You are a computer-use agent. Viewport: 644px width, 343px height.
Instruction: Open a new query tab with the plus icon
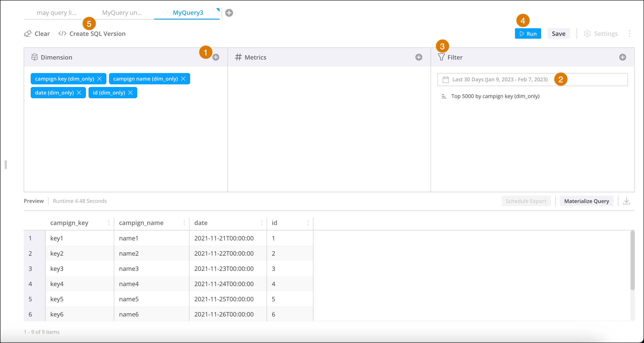(229, 13)
